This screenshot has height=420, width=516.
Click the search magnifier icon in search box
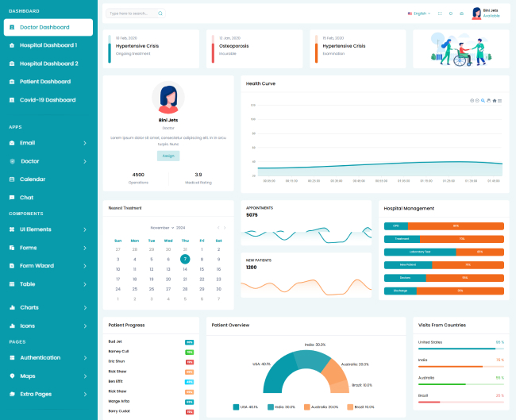coord(160,13)
